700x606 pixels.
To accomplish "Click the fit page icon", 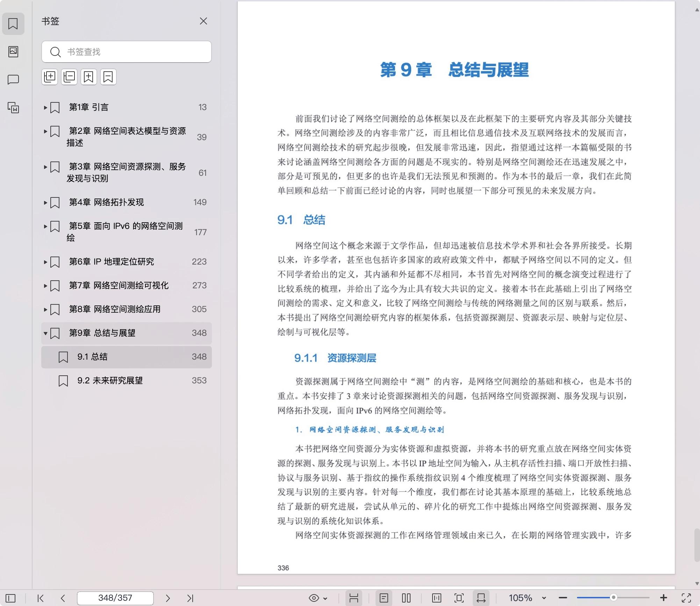I will coord(459,598).
